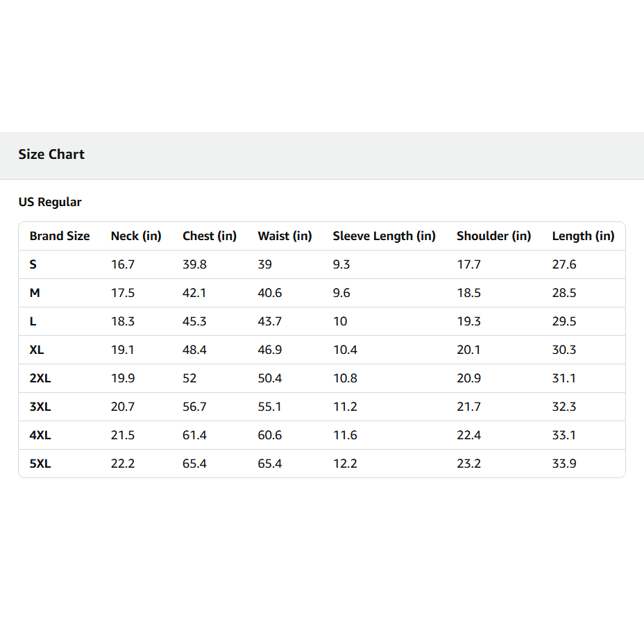Select the L size row label
The height and width of the screenshot is (644, 644).
coord(33,321)
